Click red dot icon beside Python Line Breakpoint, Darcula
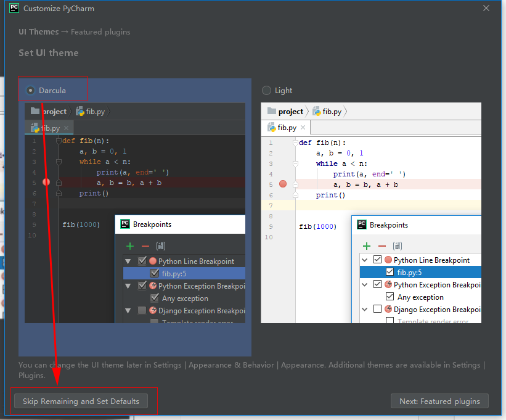506x420 pixels. pos(153,261)
